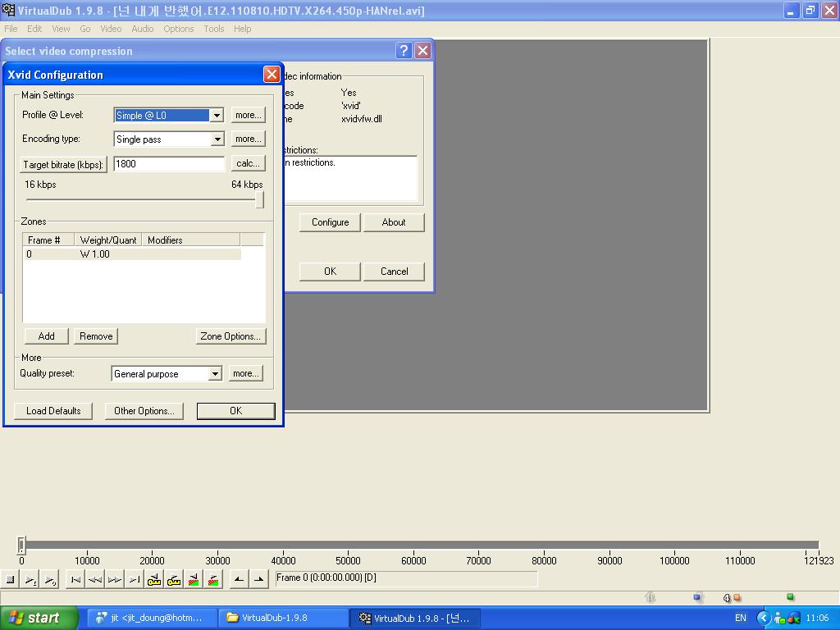Go to previous keyframe icon

point(154,579)
